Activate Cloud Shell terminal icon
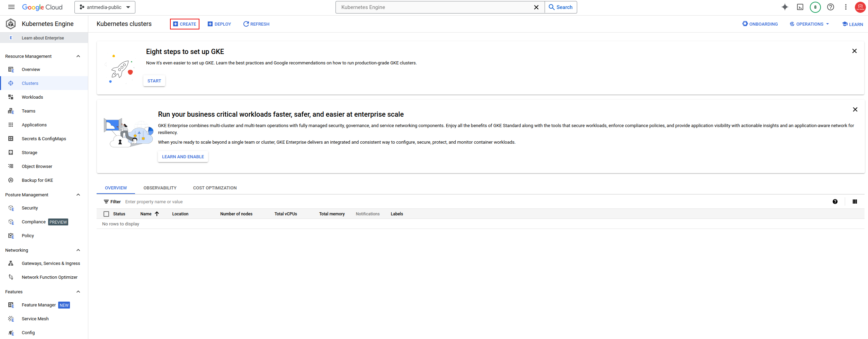 tap(800, 7)
